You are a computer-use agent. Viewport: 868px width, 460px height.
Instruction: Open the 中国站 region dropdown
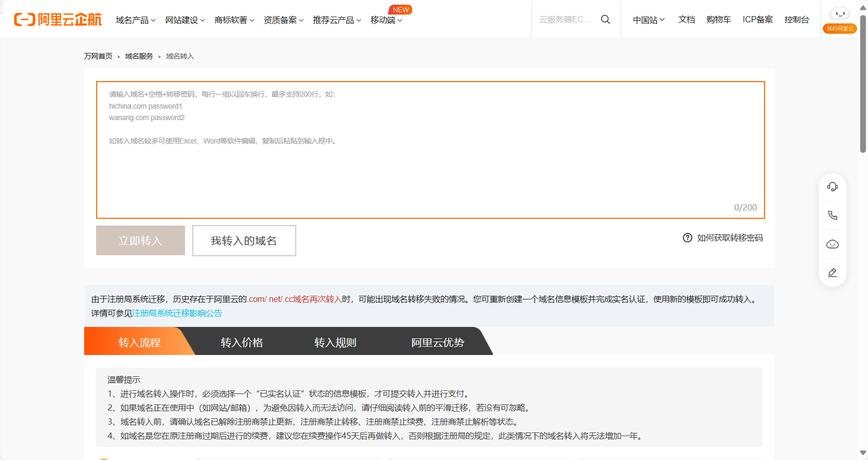click(649, 20)
